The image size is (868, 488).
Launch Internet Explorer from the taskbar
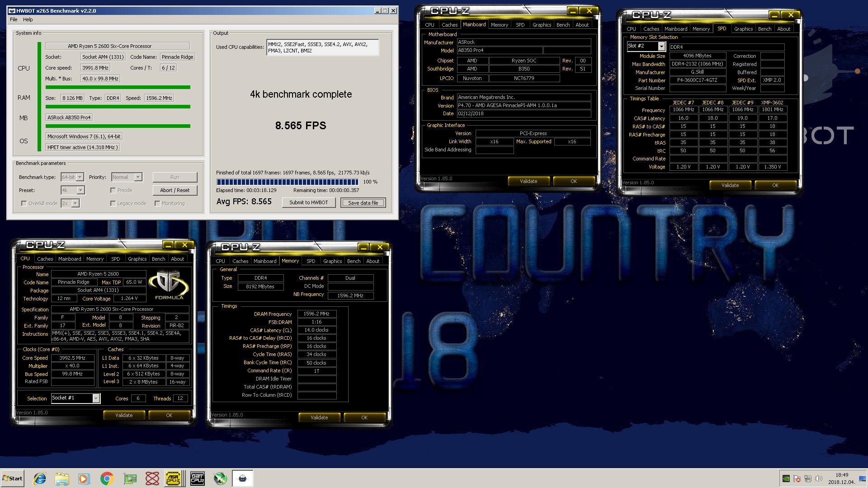pyautogui.click(x=40, y=478)
